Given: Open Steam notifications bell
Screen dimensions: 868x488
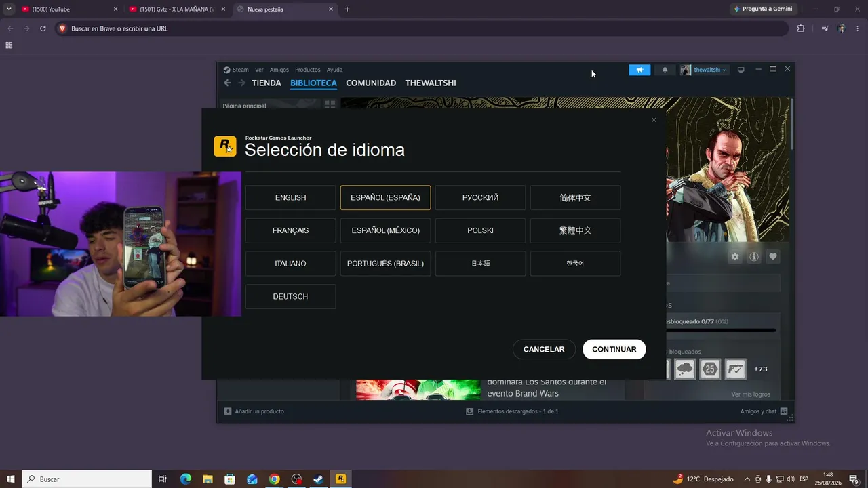Looking at the screenshot, I should tap(665, 70).
